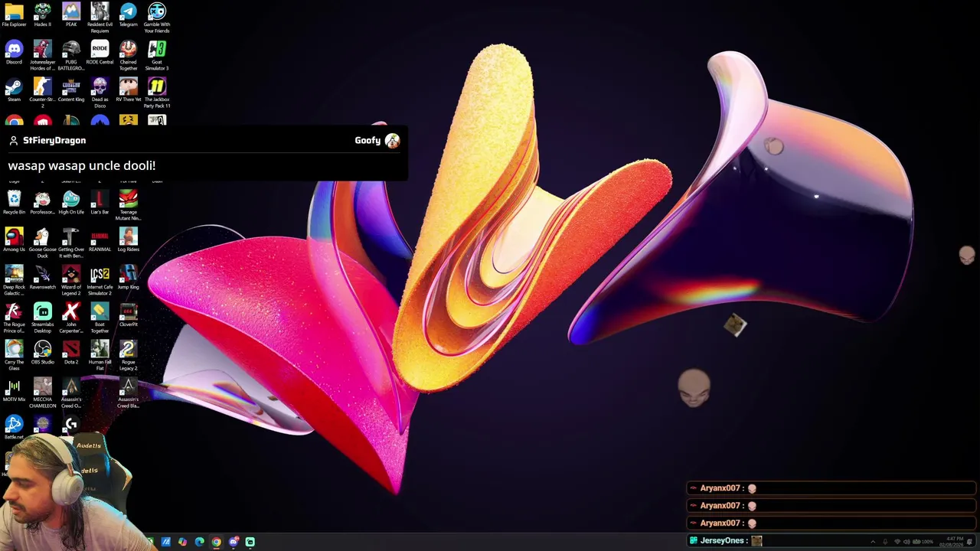Click the JerseyOnes chat username
980x551 pixels.
point(722,540)
